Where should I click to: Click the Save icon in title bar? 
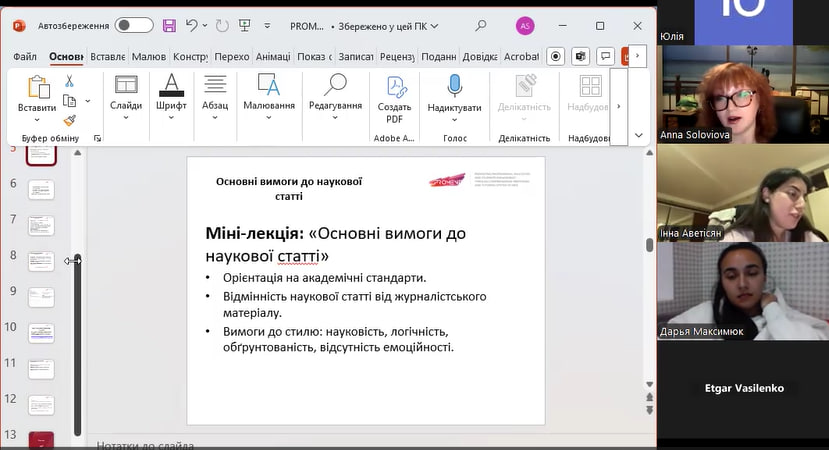coord(168,25)
